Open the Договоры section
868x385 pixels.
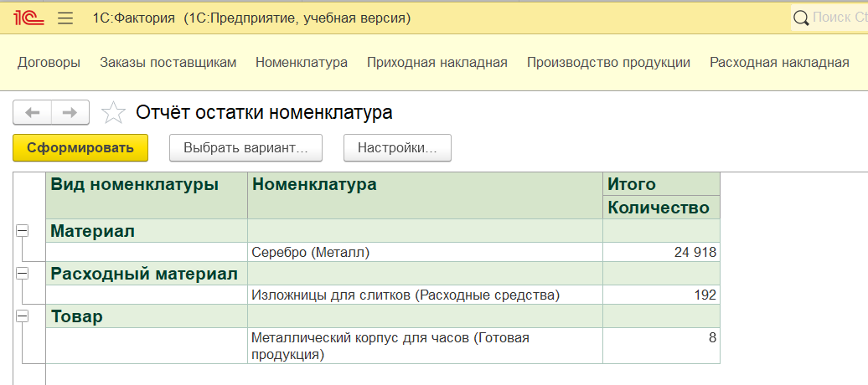pyautogui.click(x=49, y=63)
